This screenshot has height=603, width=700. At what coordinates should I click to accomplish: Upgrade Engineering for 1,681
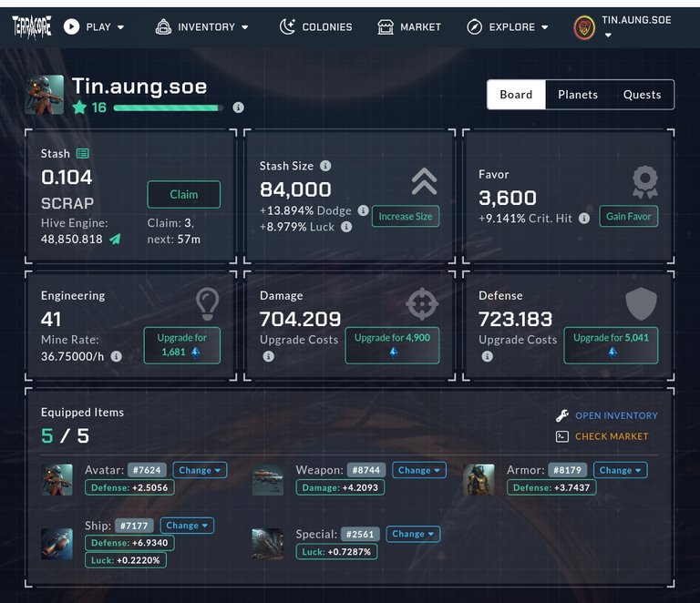coord(181,345)
